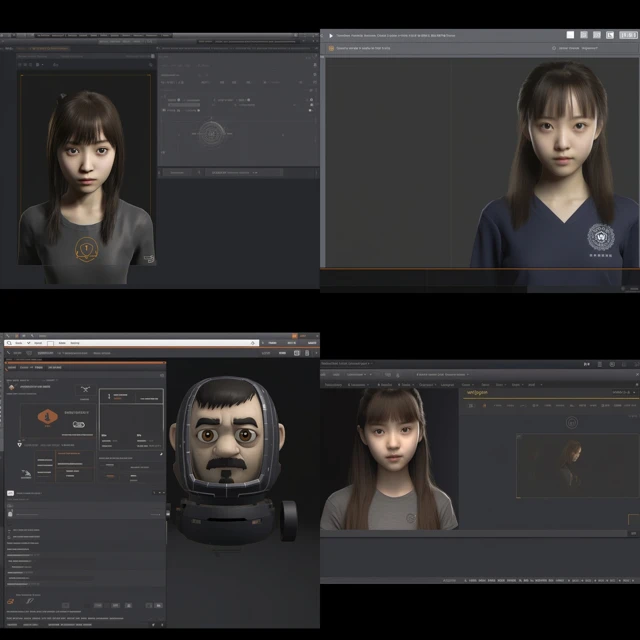Click the numeric counter box at toolbar end
This screenshot has width=640, height=640.
628,35
